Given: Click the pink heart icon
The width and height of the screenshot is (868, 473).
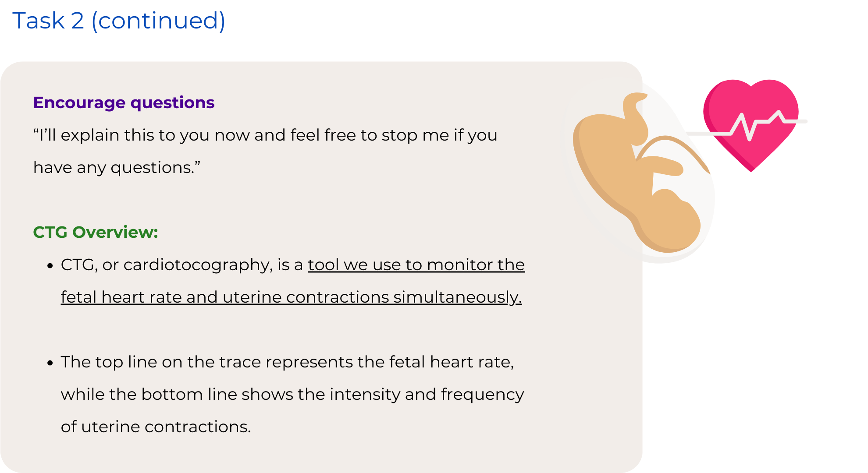Looking at the screenshot, I should click(751, 125).
